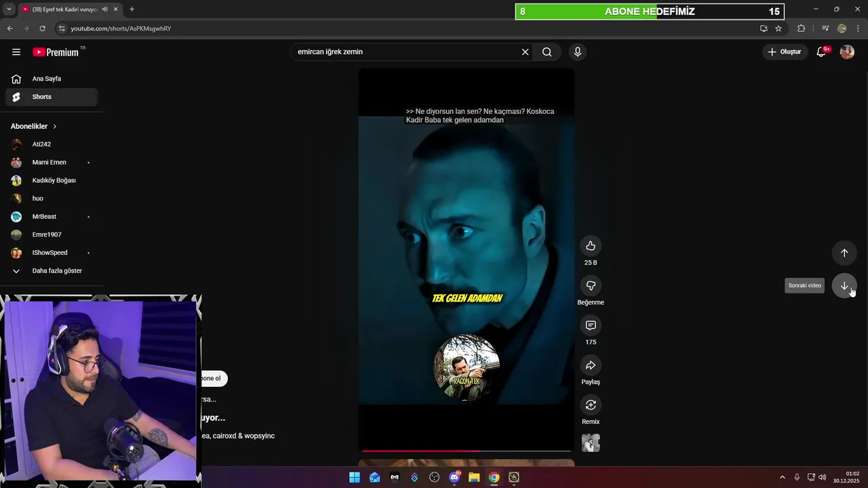Go back in browser history
The width and height of the screenshot is (868, 488).
(9, 28)
